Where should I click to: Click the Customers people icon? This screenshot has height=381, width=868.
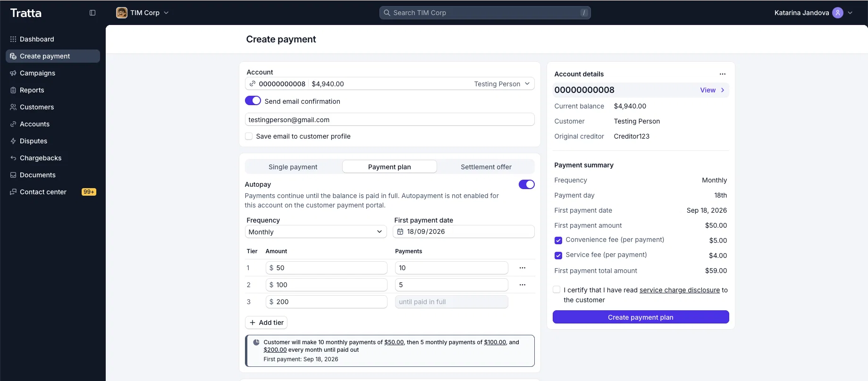(13, 107)
